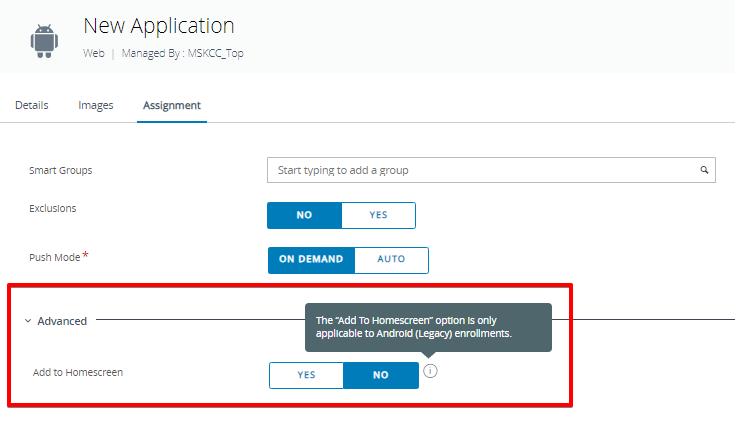
Task: Click the search magnifier in Smart Groups
Action: (x=704, y=170)
